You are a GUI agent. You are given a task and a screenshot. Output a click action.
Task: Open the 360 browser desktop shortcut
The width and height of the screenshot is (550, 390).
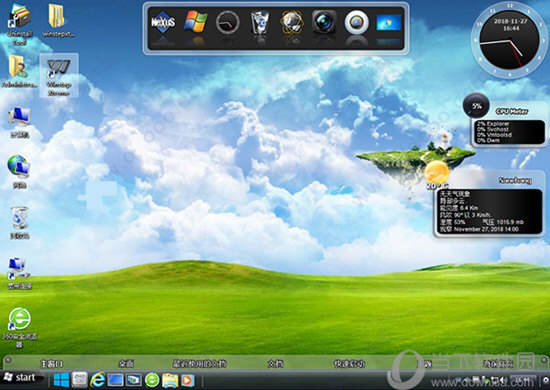click(20, 327)
